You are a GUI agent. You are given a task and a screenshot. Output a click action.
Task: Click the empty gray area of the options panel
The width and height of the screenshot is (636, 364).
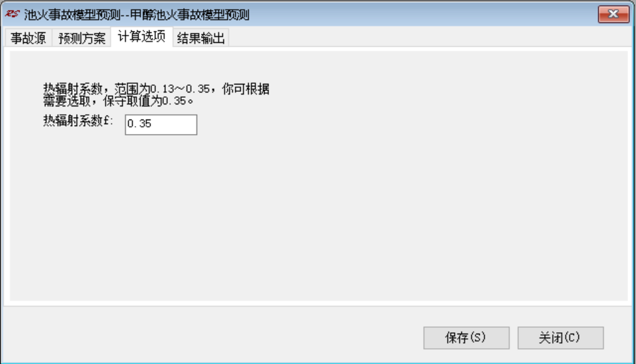(319, 219)
